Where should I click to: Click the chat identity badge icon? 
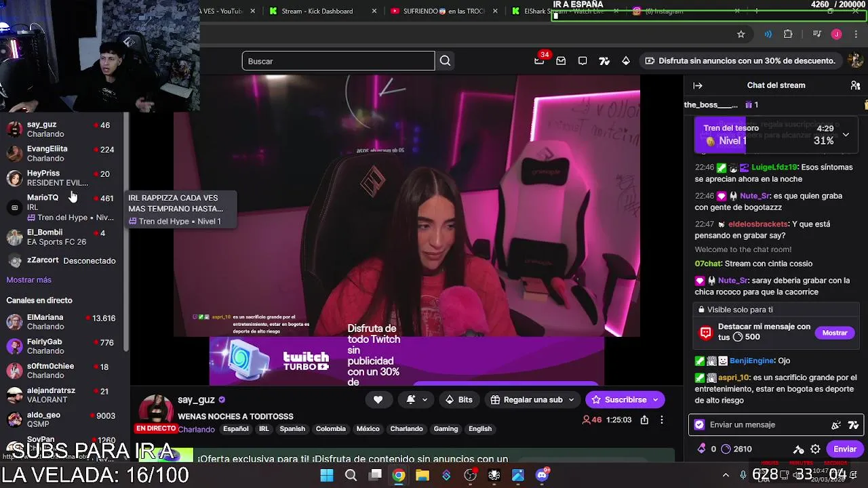(700, 425)
